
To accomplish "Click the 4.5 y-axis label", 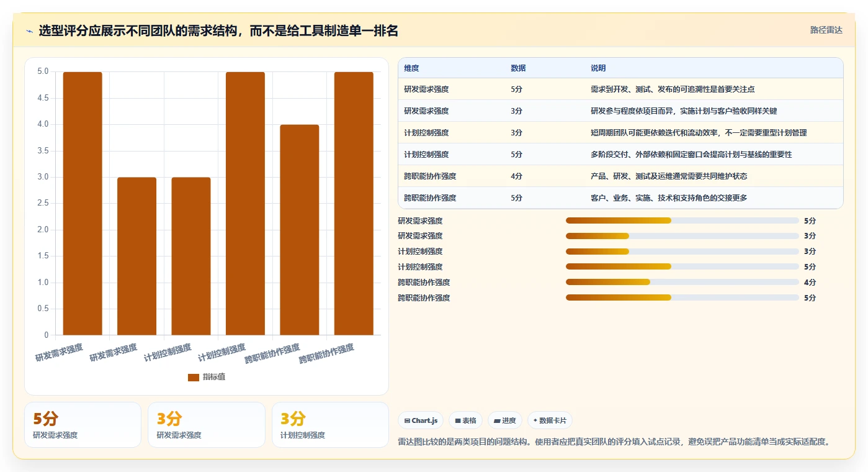I will click(43, 98).
